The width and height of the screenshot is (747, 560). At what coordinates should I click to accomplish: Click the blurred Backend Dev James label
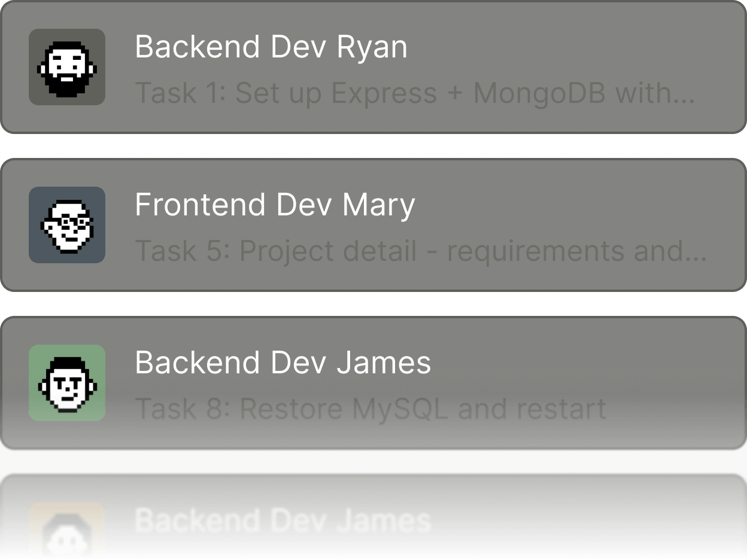coord(283,521)
